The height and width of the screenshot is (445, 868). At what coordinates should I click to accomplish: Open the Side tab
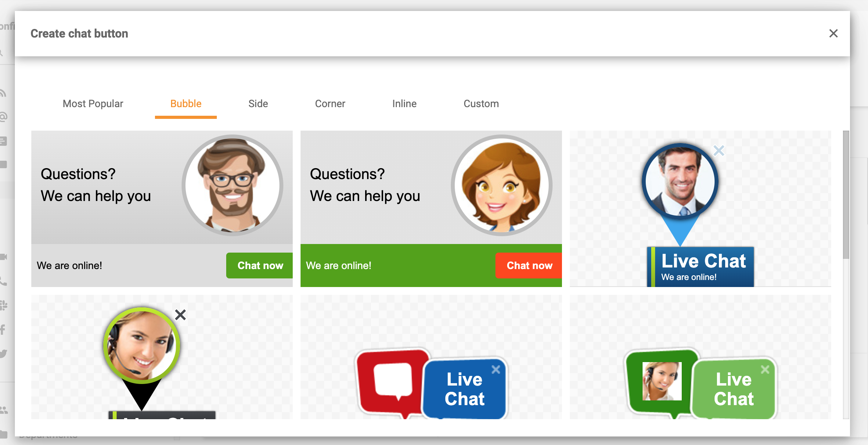click(258, 104)
